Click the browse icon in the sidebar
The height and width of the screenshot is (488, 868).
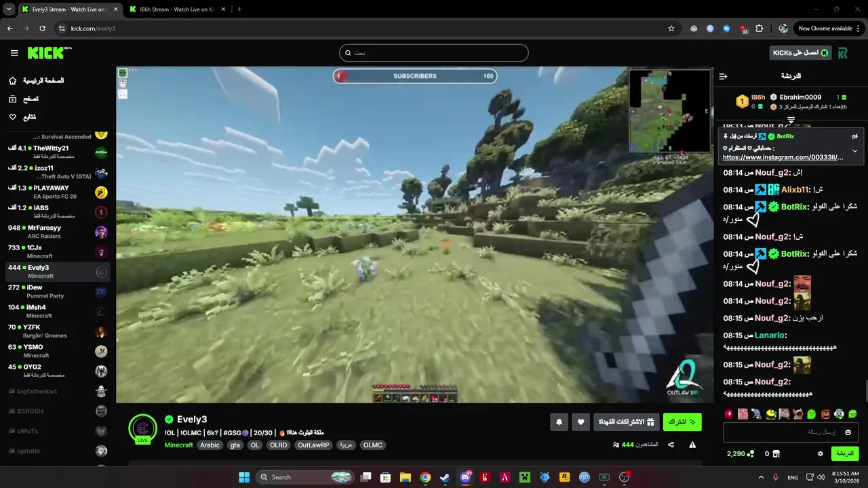(12, 99)
